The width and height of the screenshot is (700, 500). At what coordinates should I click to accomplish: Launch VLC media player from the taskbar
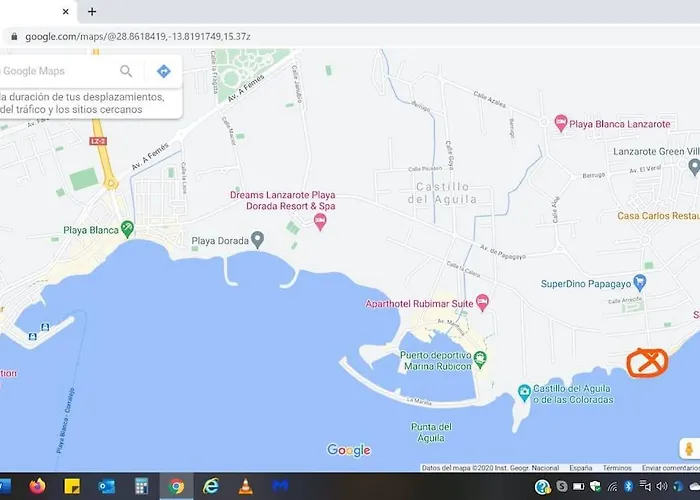[245, 487]
